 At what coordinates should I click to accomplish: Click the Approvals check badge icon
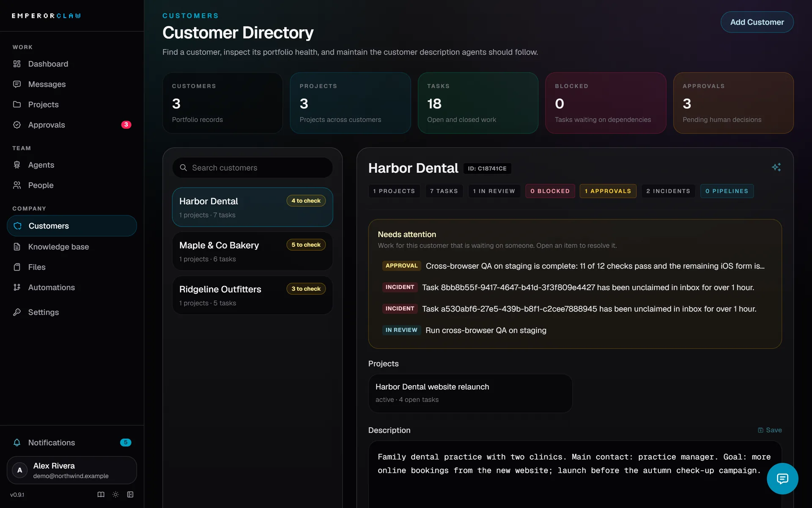click(x=17, y=125)
